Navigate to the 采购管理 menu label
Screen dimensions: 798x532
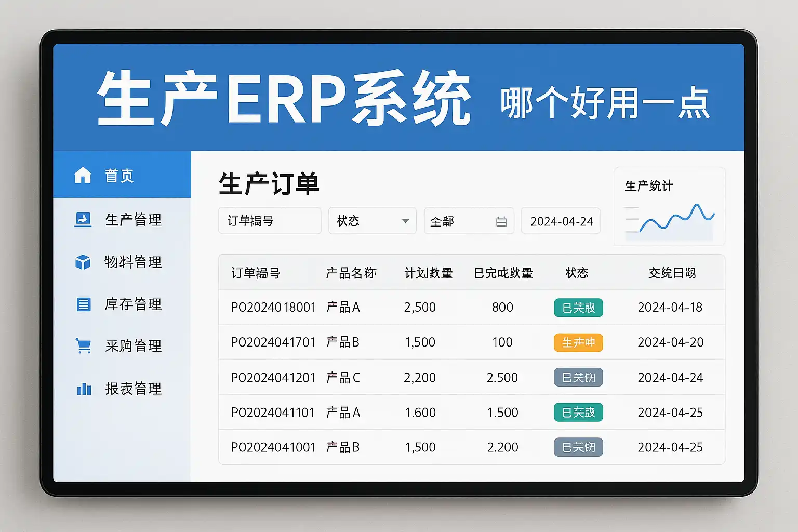click(134, 346)
